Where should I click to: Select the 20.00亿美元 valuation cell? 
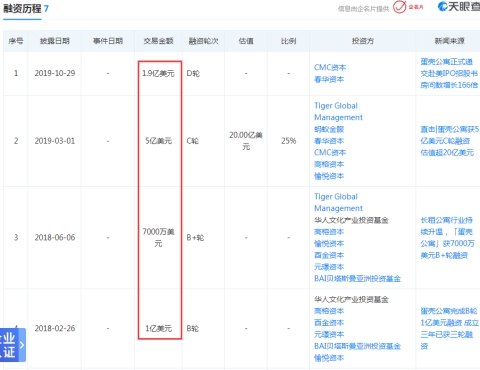tap(246, 141)
